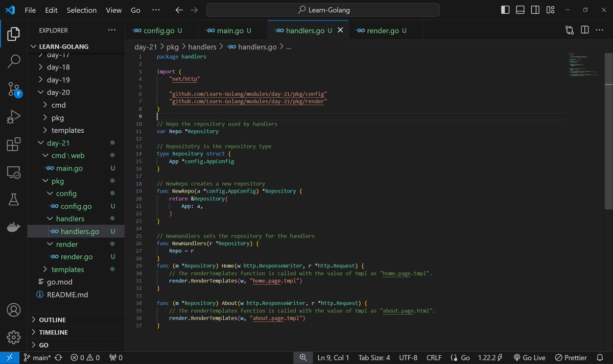The image size is (613, 364).
Task: Open the Edit menu
Action: pos(51,10)
